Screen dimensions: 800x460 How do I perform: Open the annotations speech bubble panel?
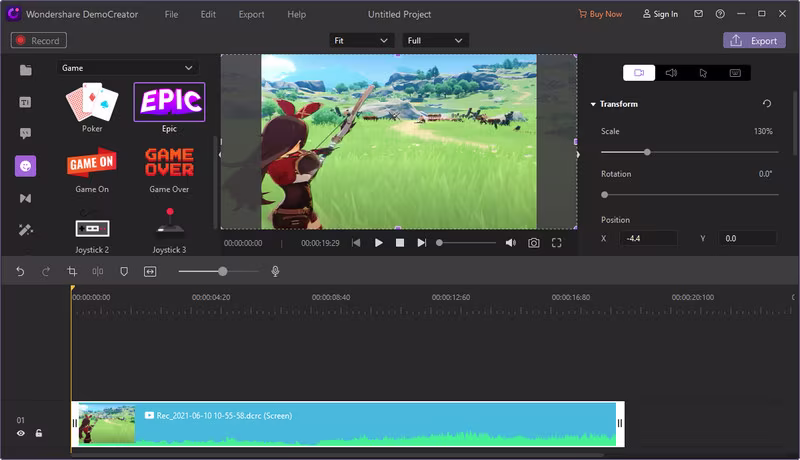tap(25, 133)
